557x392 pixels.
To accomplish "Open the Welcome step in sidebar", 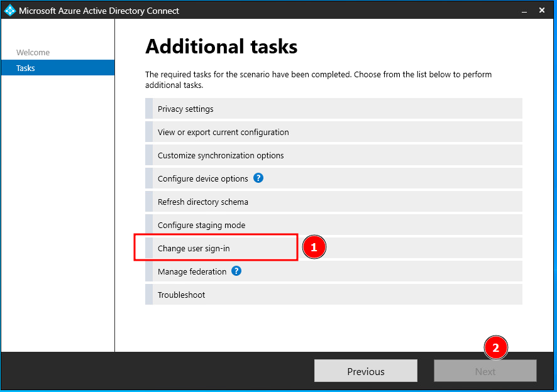I will click(33, 53).
